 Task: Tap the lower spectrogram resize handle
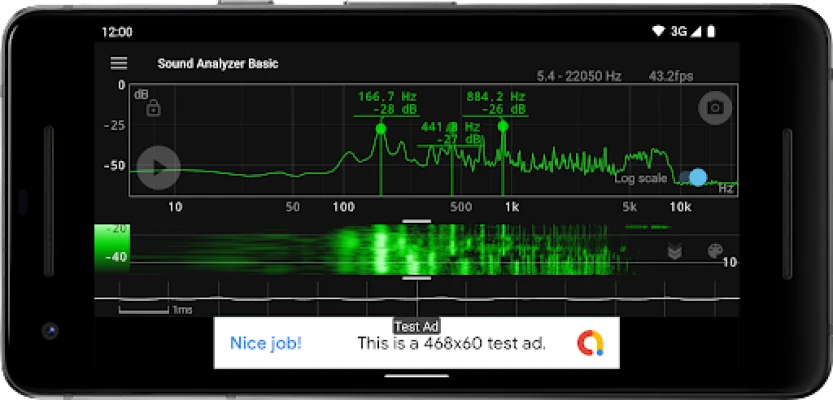(x=416, y=278)
